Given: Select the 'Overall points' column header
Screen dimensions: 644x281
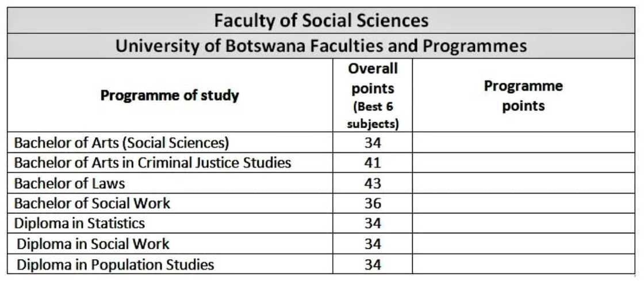Looking at the screenshot, I should pyautogui.click(x=373, y=95).
